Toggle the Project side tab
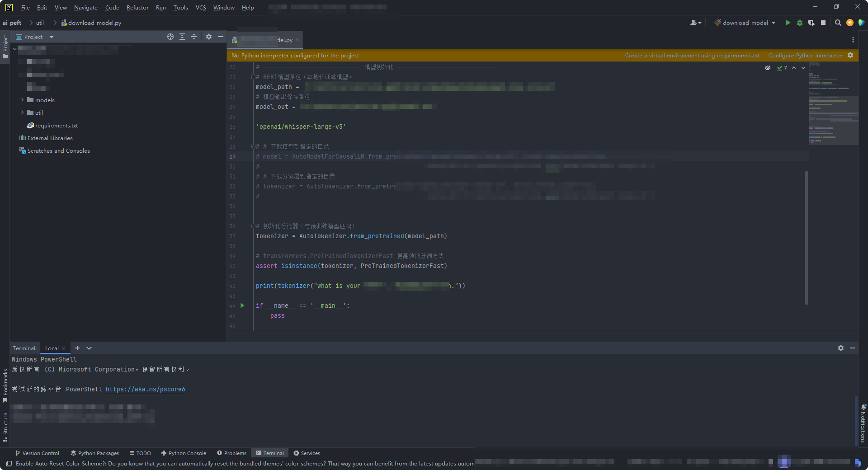 click(5, 47)
